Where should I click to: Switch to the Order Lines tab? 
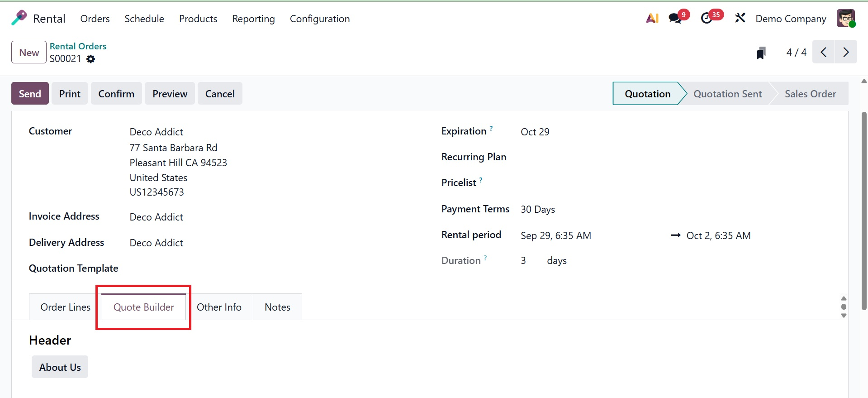(x=66, y=307)
